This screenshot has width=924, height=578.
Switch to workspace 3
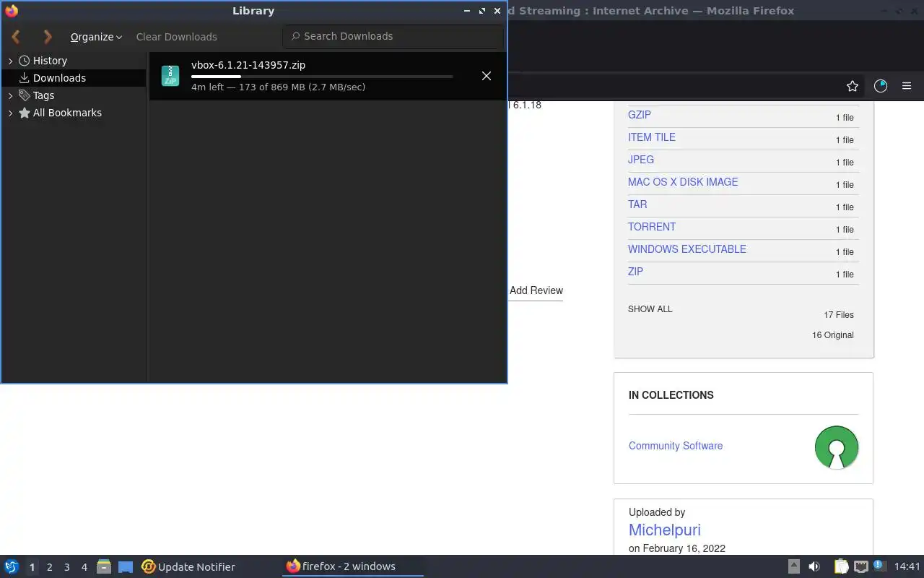coord(66,567)
